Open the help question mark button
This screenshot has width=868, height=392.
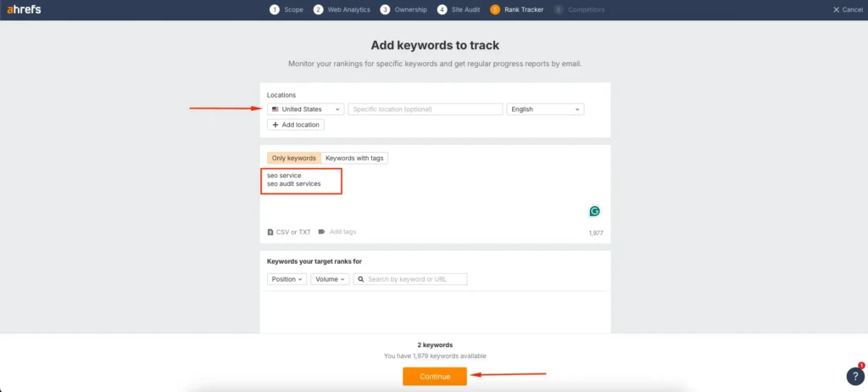coord(855,376)
